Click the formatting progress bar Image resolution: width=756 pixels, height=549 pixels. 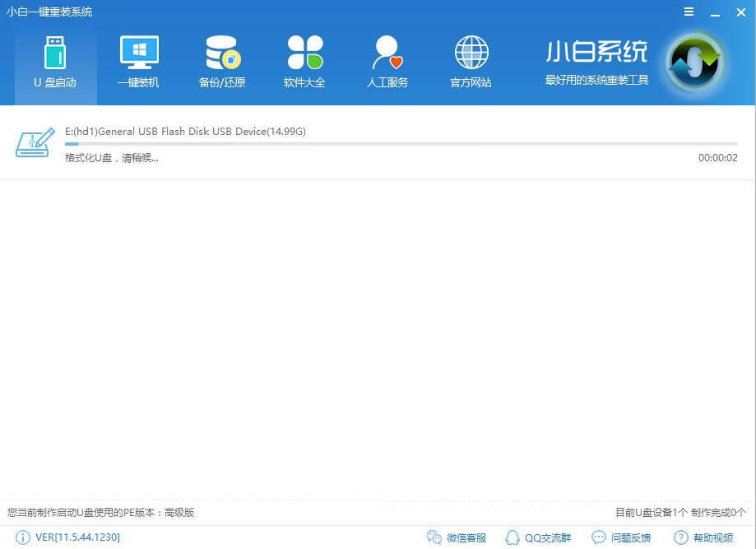point(401,144)
